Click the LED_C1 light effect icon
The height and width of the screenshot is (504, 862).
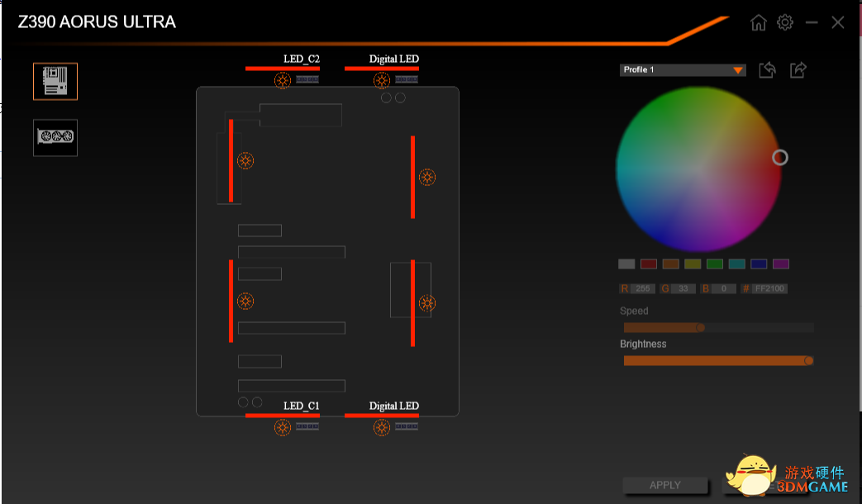tap(283, 427)
